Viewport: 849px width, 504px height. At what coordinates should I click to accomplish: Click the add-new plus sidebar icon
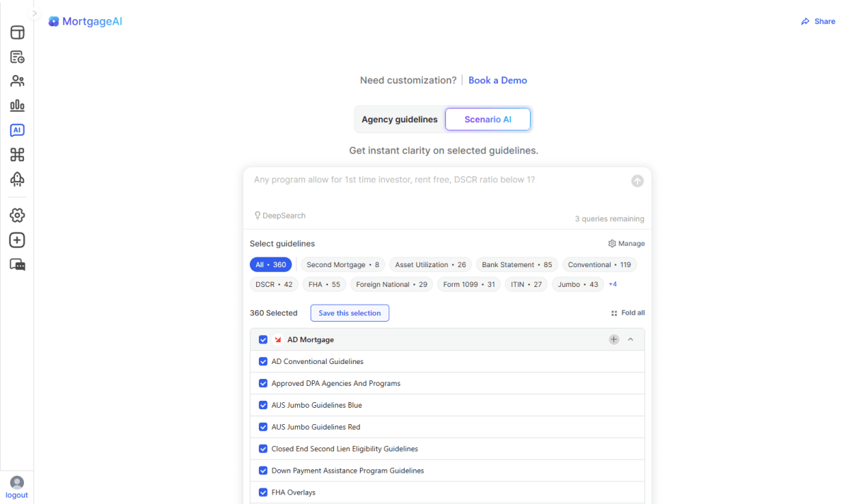tap(17, 240)
